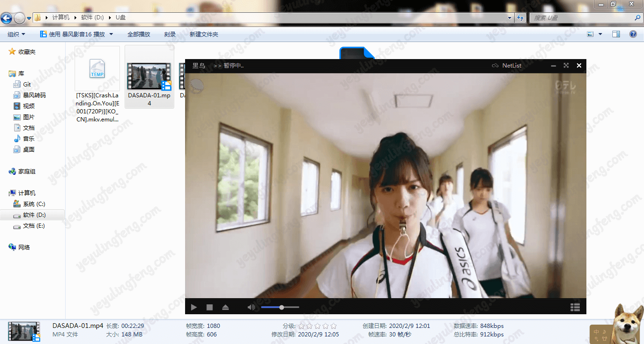Select 计算机 in the address breadcrumb

click(60, 17)
